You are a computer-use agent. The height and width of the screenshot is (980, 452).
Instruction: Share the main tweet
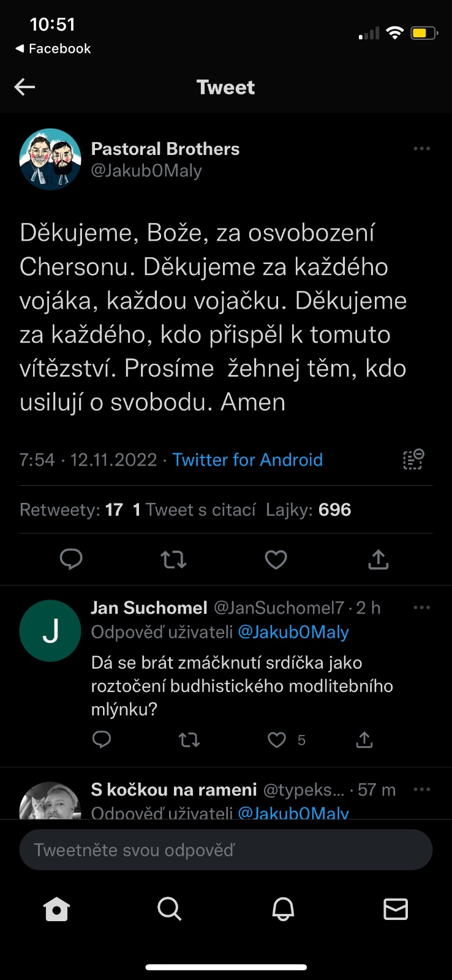tap(379, 559)
